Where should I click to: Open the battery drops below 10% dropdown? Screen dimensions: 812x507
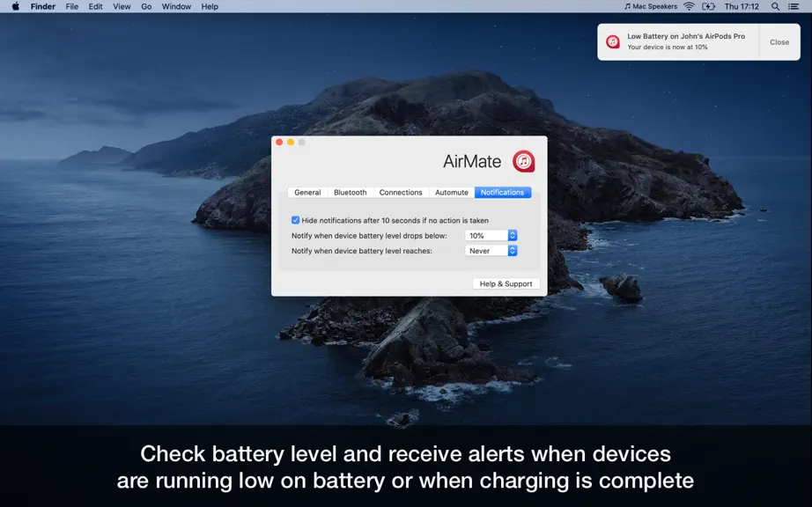click(491, 235)
